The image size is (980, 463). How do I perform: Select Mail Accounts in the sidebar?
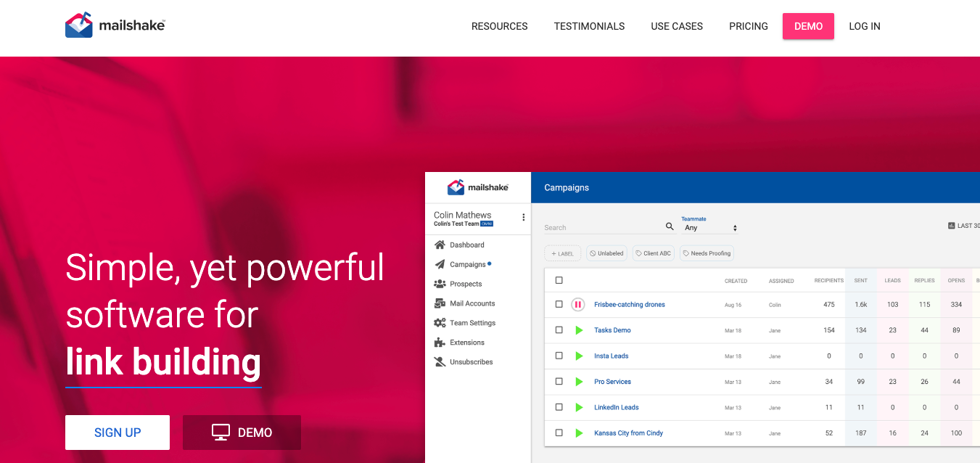click(472, 303)
